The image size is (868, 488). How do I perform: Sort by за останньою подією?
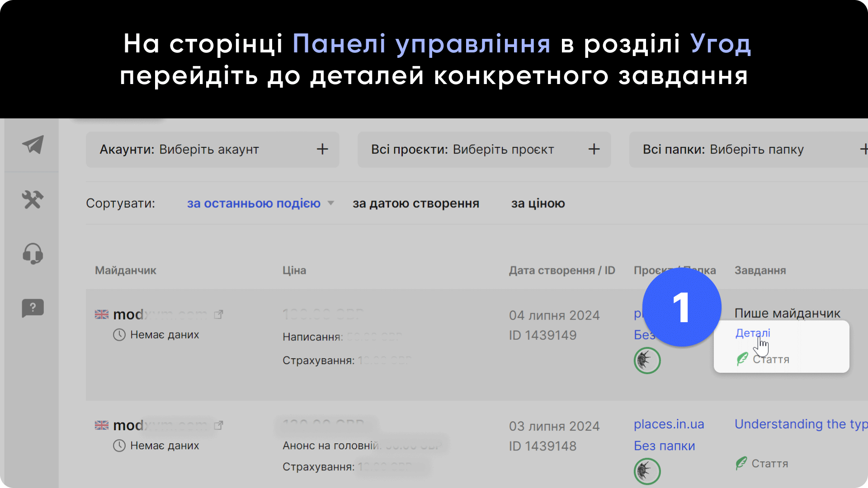pos(254,203)
